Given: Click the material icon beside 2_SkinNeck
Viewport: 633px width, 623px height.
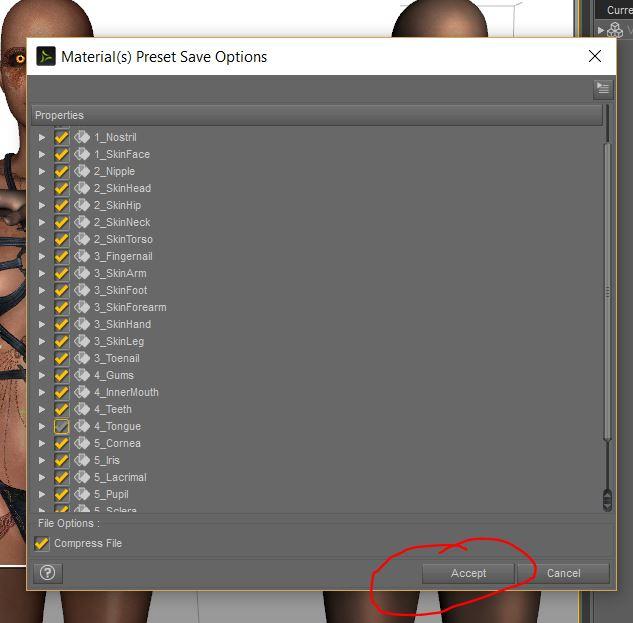Looking at the screenshot, I should pos(82,222).
